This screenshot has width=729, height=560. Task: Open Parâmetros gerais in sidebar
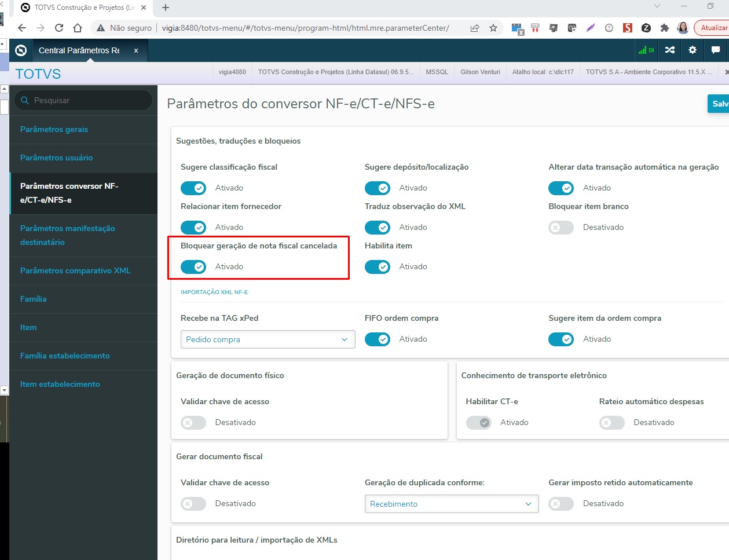pyautogui.click(x=83, y=130)
